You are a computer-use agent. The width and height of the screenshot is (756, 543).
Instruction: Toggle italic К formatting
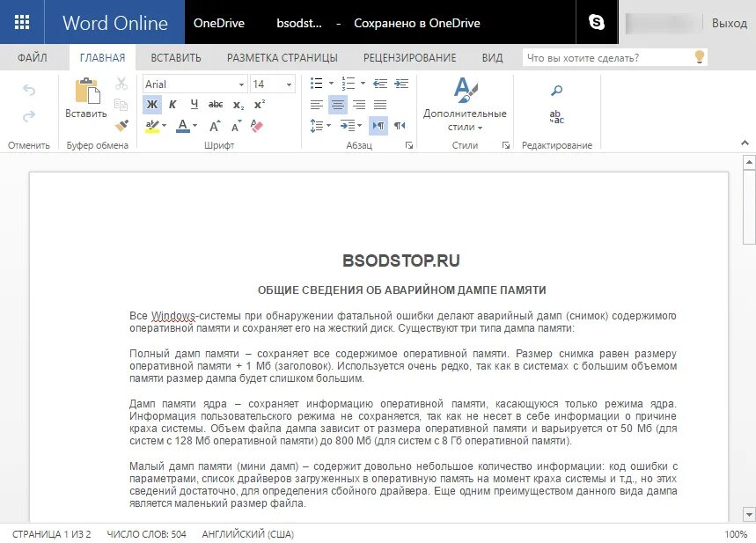click(172, 105)
